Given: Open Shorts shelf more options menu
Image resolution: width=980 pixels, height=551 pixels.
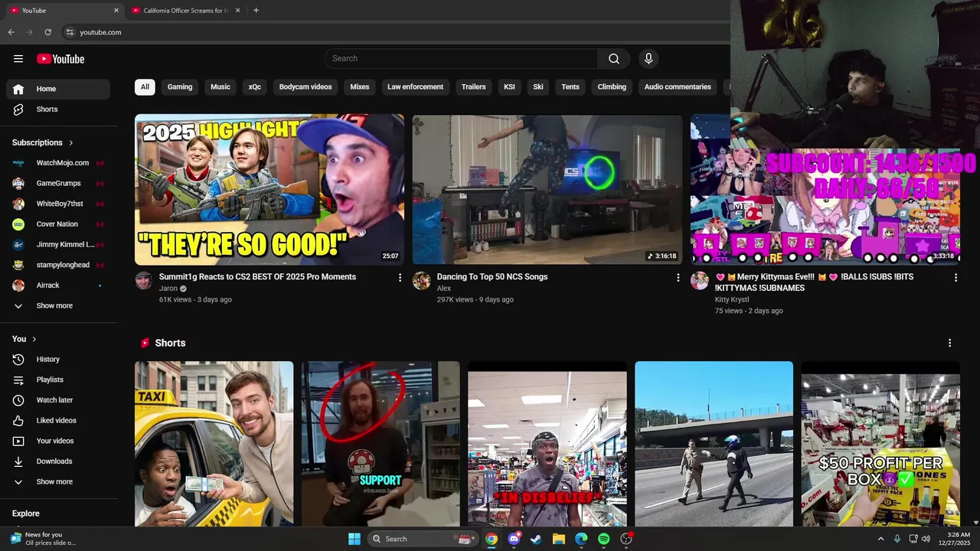Looking at the screenshot, I should [950, 343].
